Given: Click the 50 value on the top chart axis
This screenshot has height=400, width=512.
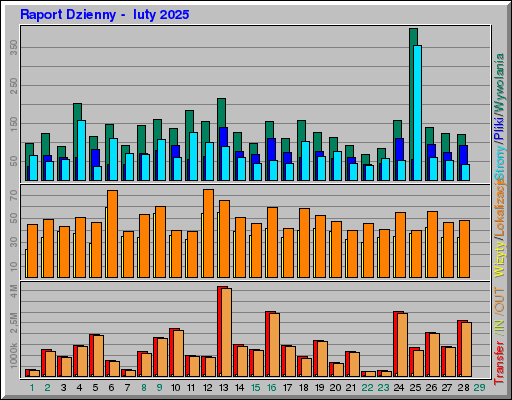Looking at the screenshot, I should [x=14, y=161].
